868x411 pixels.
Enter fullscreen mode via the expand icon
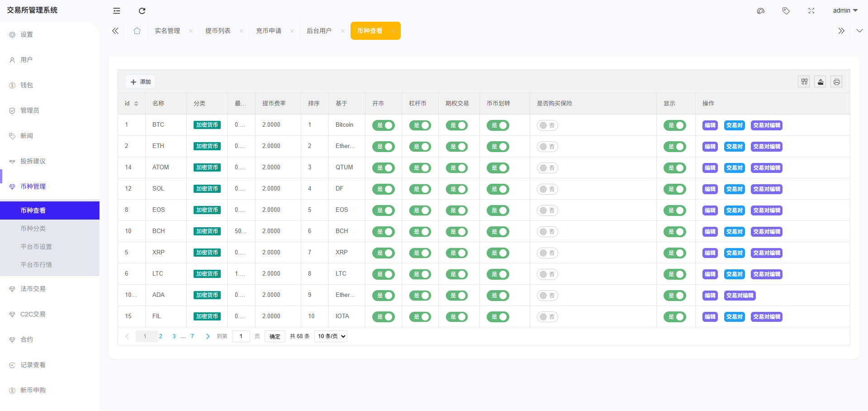[x=811, y=10]
